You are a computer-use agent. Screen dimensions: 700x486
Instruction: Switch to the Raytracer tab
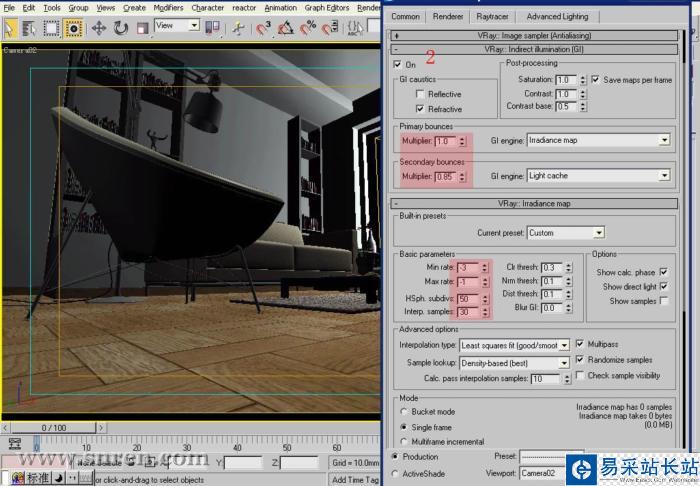[x=492, y=17]
